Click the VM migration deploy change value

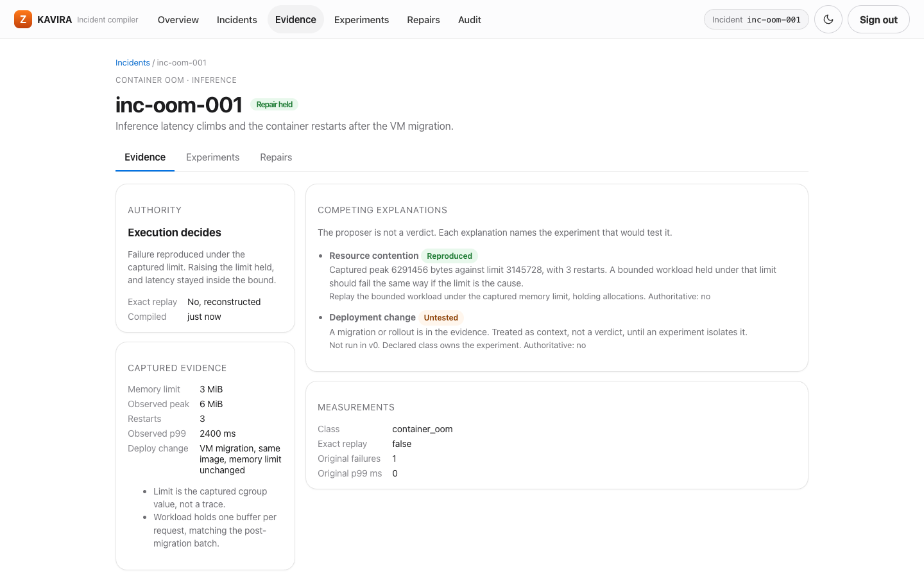(x=241, y=459)
